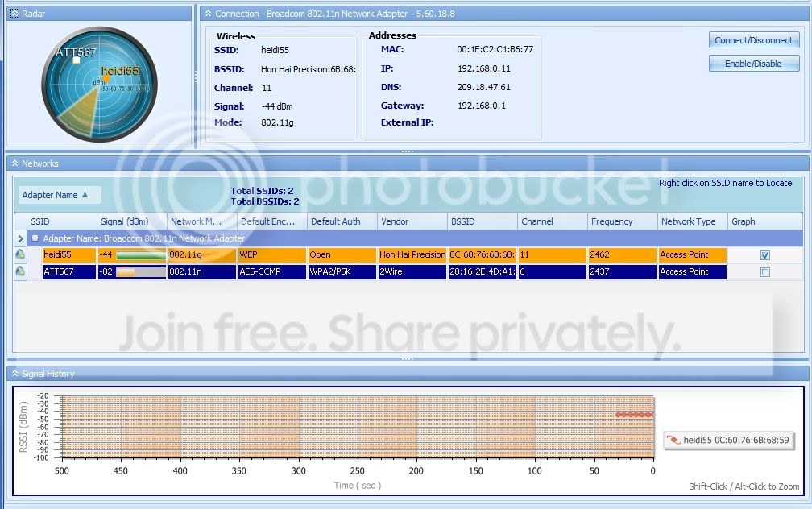Click the heidi55 marker on radar

click(x=106, y=79)
